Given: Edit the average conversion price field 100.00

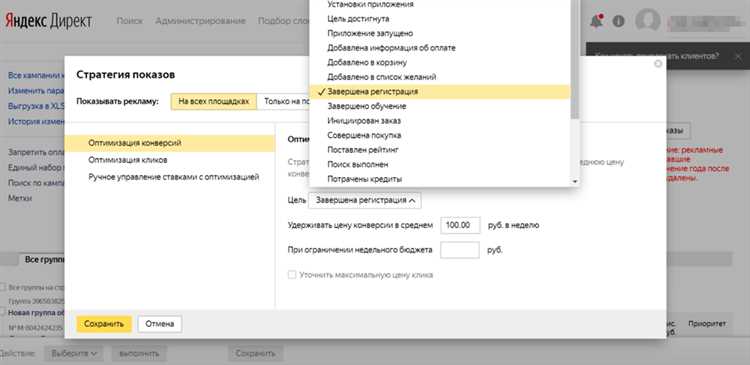Looking at the screenshot, I should (460, 225).
